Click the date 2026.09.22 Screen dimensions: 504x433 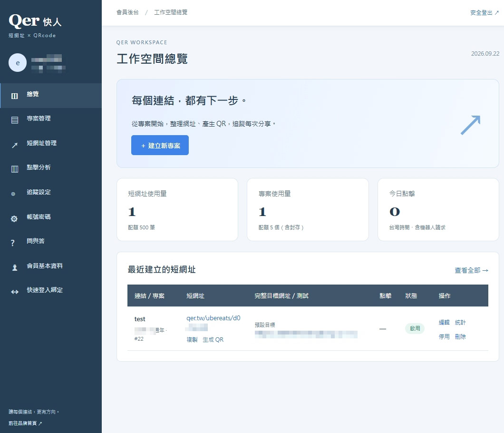click(485, 54)
